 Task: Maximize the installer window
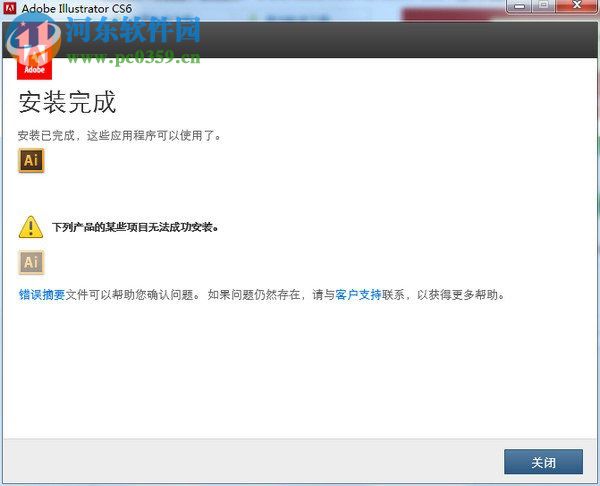click(544, 7)
